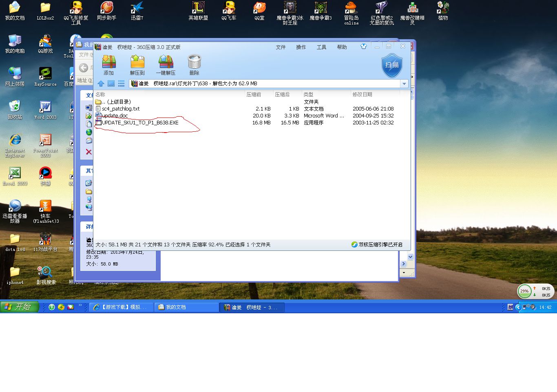The width and height of the screenshot is (557, 392).
Task: Click the skin shirt icon in titlebar
Action: click(363, 47)
